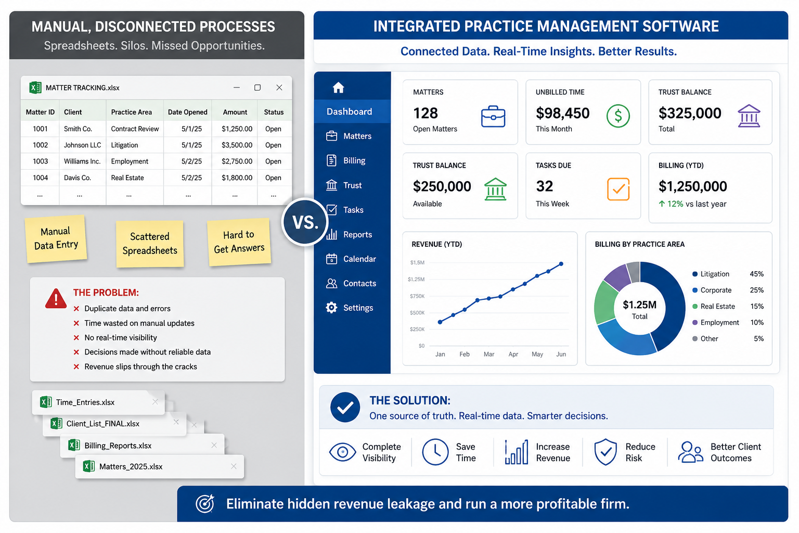Close the Client_List_FINAL.xlsx file tab
Image resolution: width=799 pixels, height=533 pixels.
[x=176, y=422]
